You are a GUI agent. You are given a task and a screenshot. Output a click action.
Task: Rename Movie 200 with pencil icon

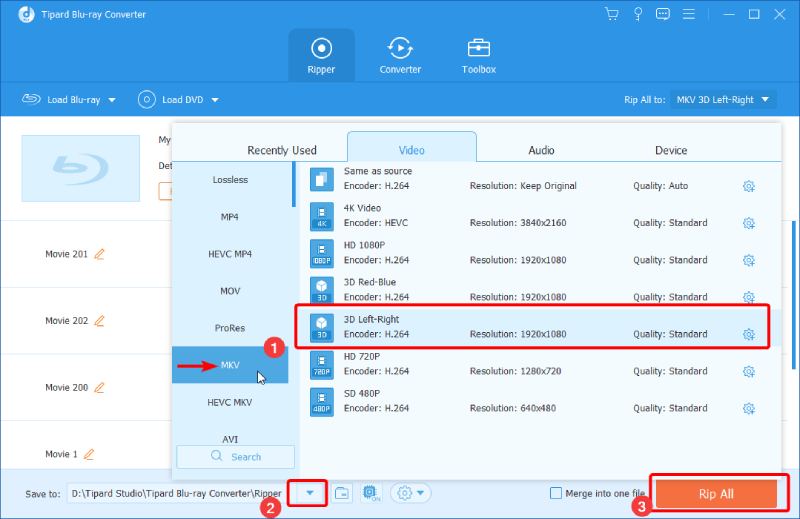tap(99, 387)
